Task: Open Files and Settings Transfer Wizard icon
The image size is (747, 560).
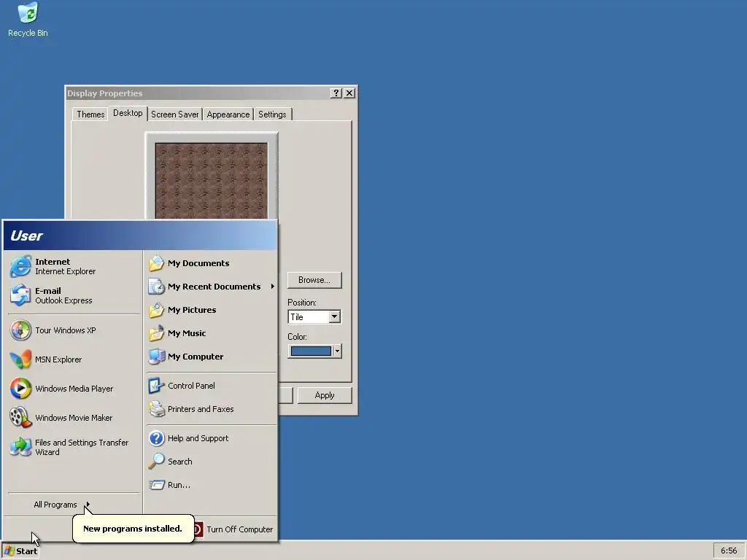Action: point(20,447)
